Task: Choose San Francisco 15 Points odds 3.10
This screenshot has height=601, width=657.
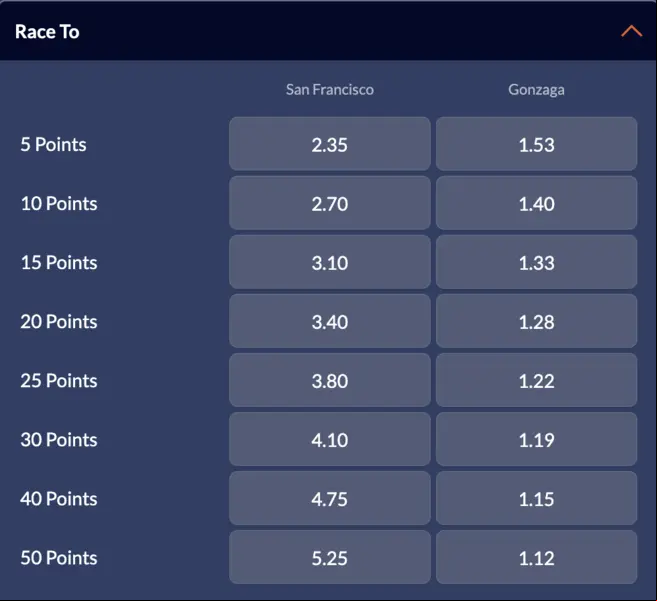Action: [x=330, y=262]
